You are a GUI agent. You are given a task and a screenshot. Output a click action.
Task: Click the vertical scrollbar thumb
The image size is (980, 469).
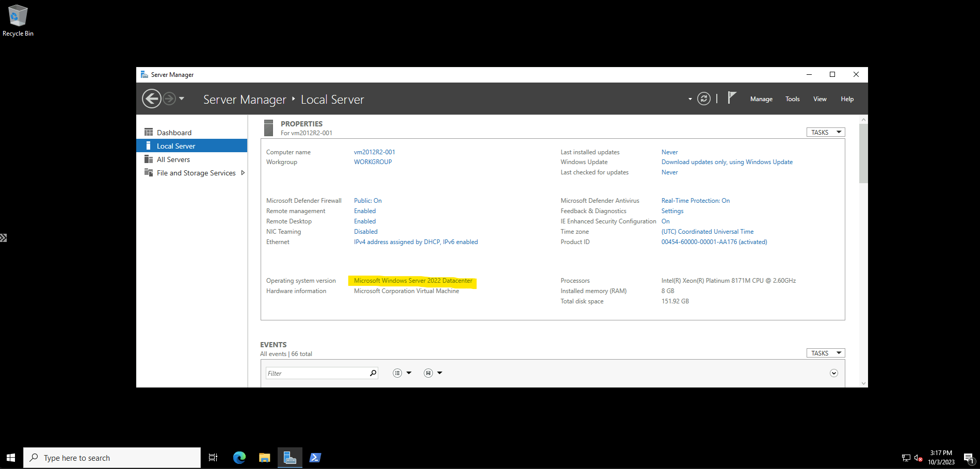point(864,153)
